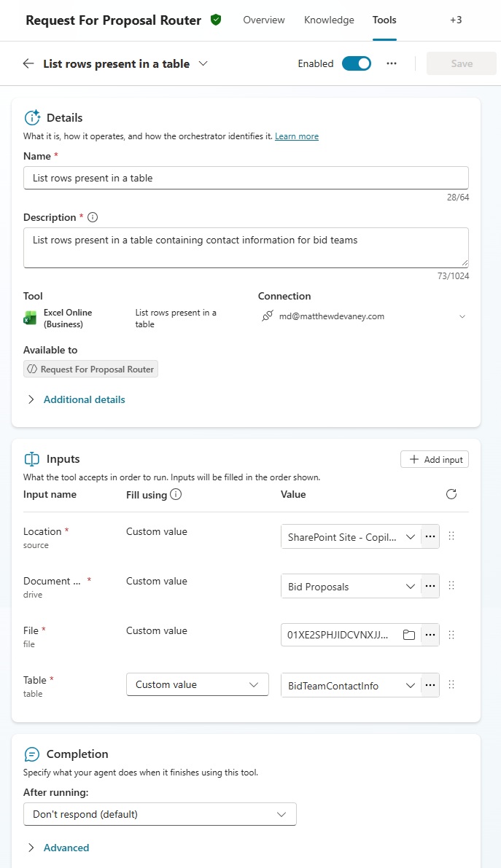Open the more options ellipsis beside Enabled
Screen dimensions: 501x868
tap(392, 63)
